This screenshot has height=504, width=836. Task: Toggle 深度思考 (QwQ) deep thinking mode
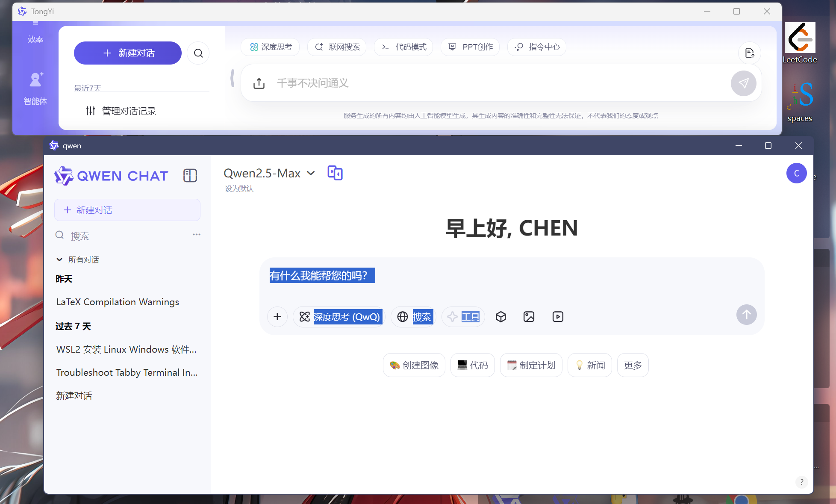pyautogui.click(x=340, y=317)
